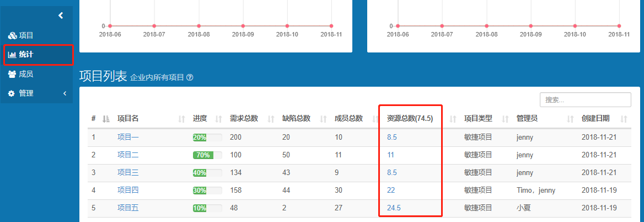
Task: Click resource count 11 for 项目二
Action: tap(390, 155)
